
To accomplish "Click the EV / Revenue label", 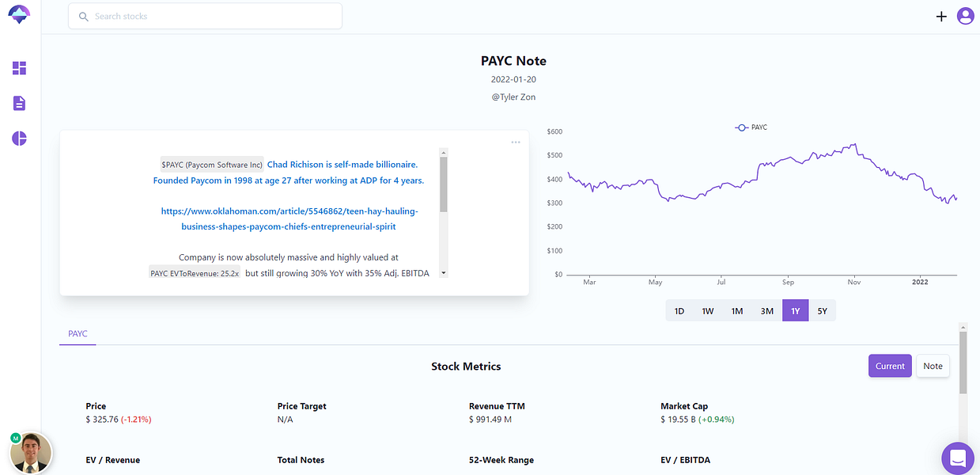I will click(x=112, y=460).
